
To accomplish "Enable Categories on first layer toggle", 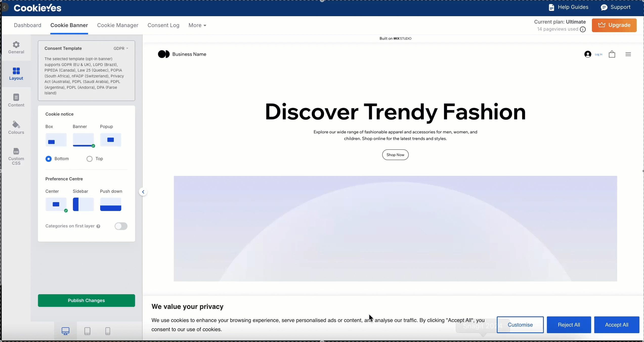I will [x=121, y=226].
